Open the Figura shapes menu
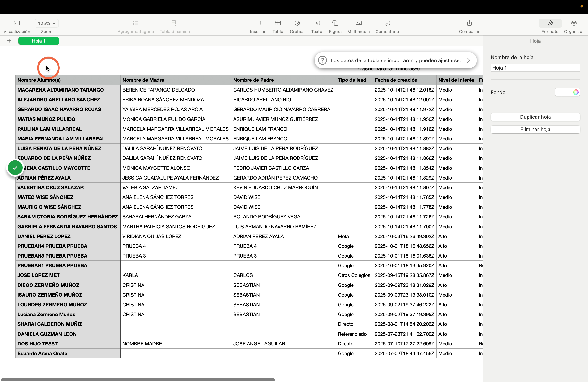Image resolution: width=588 pixels, height=382 pixels. 335,23
